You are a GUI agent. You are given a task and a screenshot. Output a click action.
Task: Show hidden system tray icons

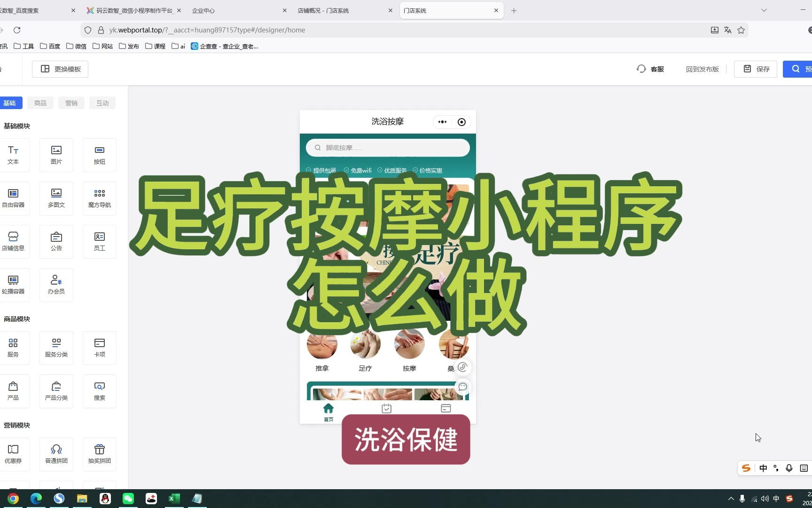(731, 499)
